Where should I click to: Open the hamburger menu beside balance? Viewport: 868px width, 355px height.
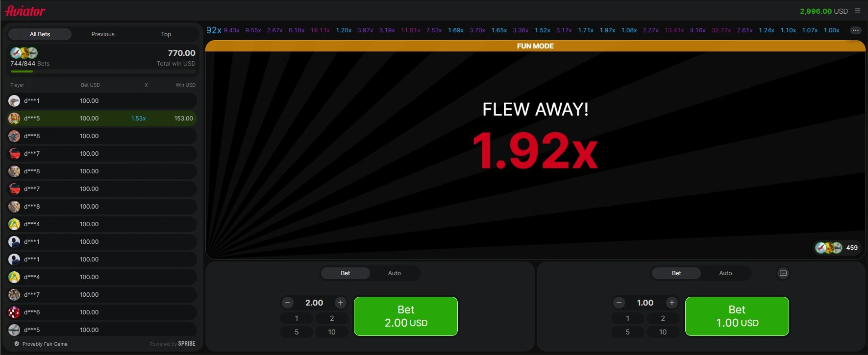coord(857,11)
